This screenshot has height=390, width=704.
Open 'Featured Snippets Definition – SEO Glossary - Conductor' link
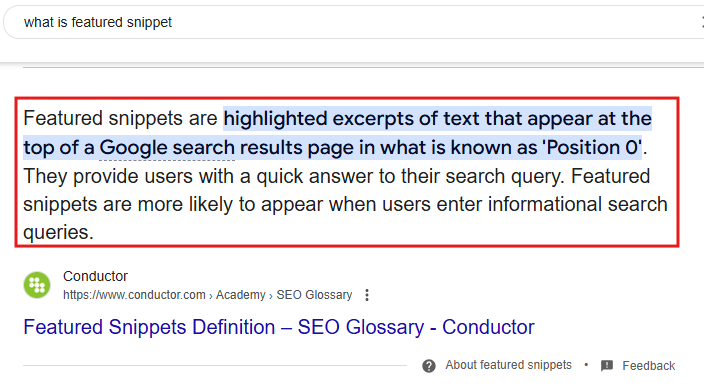(x=279, y=327)
